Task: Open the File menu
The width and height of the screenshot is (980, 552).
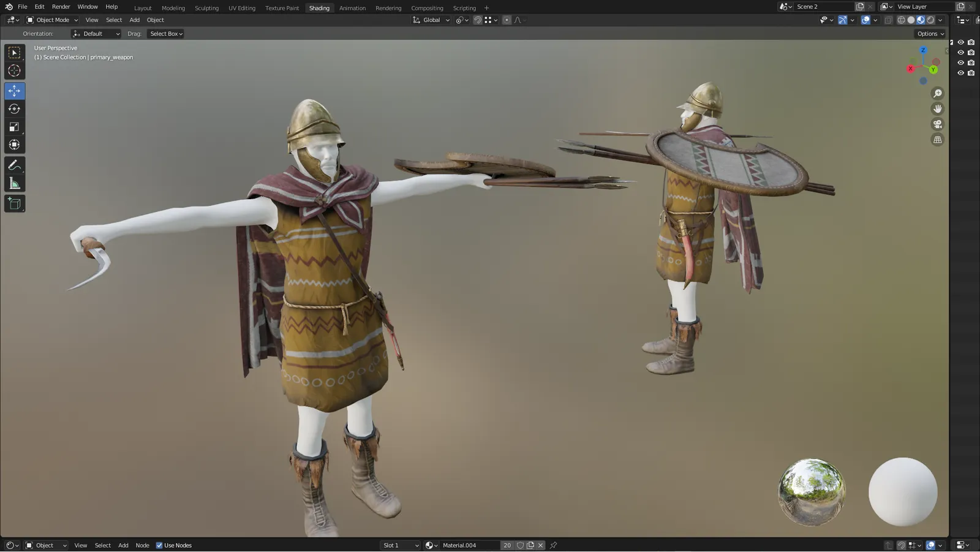Action: pos(23,7)
